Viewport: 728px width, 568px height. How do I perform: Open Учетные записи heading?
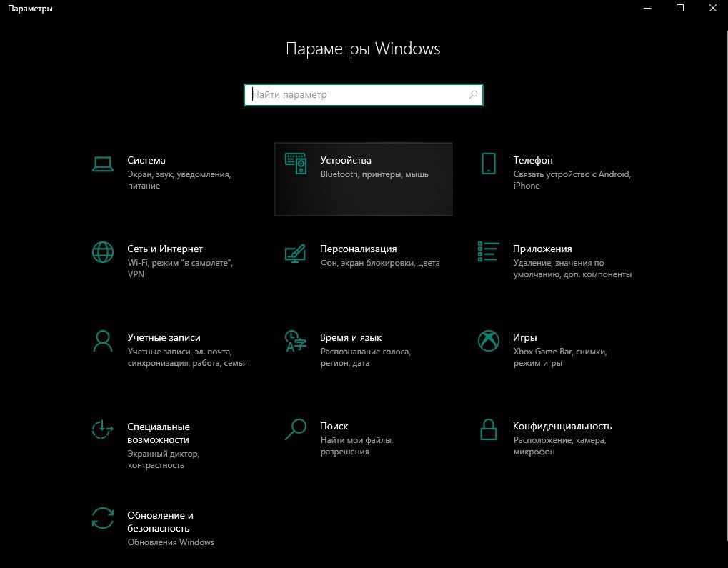point(164,338)
